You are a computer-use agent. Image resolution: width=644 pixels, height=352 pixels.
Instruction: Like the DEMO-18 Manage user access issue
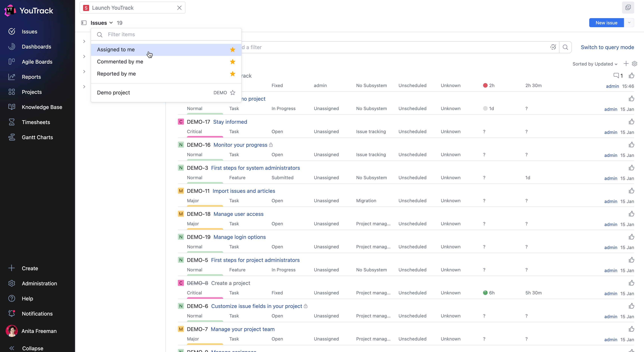click(632, 214)
